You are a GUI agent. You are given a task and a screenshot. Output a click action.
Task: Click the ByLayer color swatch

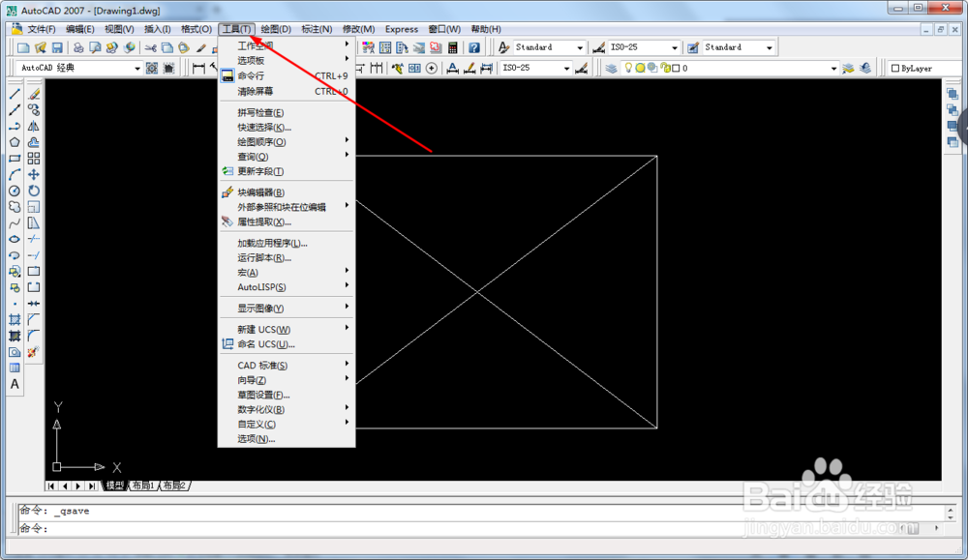[895, 69]
